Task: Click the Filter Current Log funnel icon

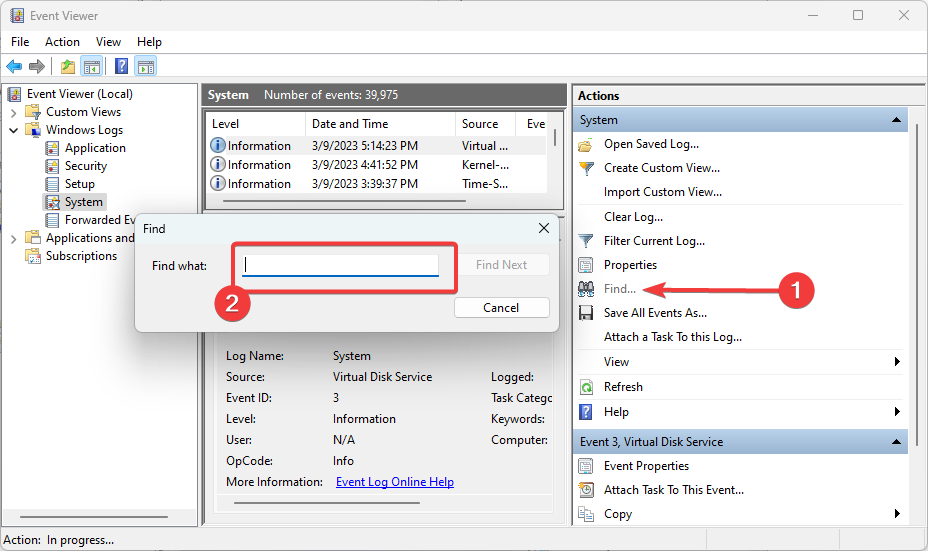Action: (x=586, y=241)
